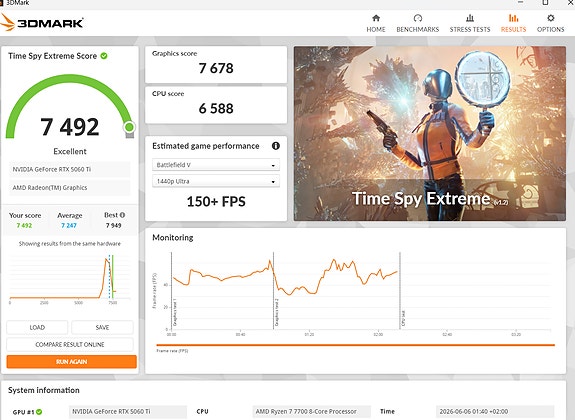Screen dimensions: 575x420
Task: Click the green validation checkmark by score title
Action: [104, 56]
